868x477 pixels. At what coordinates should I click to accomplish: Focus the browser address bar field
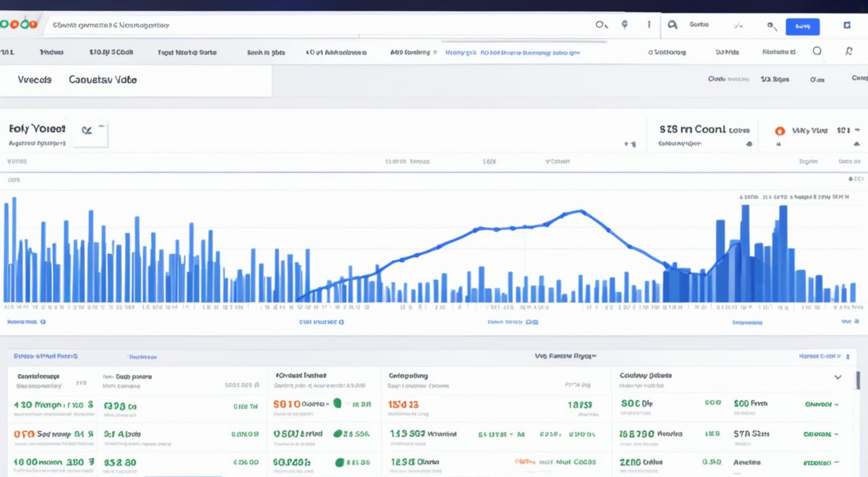tap(319, 25)
